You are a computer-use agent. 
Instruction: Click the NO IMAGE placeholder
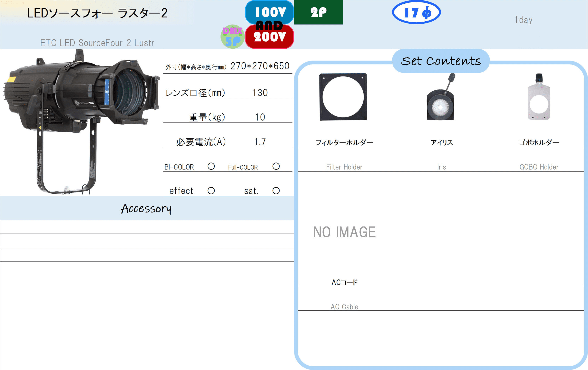(344, 232)
